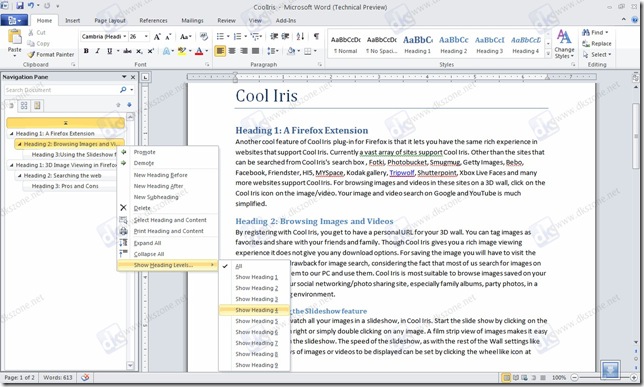644x387 pixels.
Task: Switch to the Insert tab
Action: pyautogui.click(x=73, y=21)
